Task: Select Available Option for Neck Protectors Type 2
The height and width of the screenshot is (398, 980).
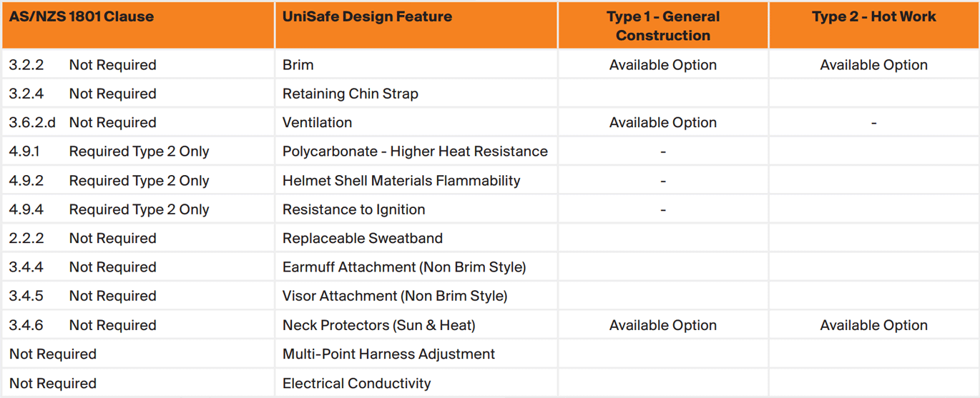Action: tap(874, 325)
